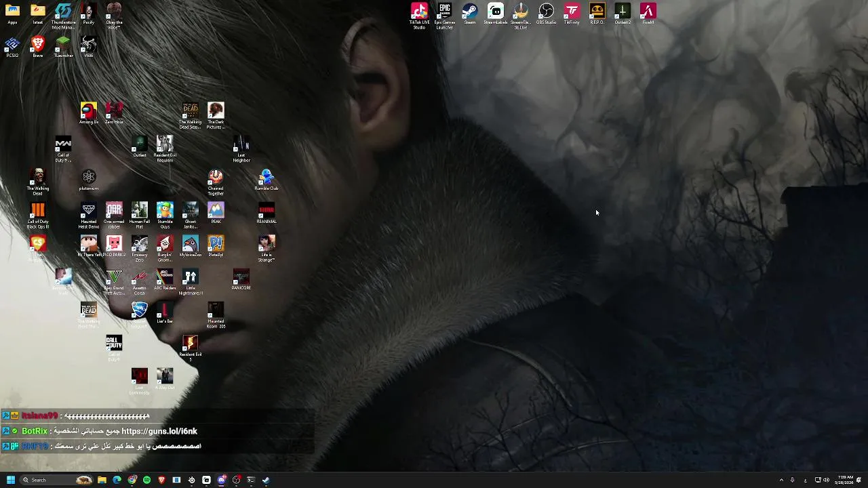
Task: Show hidden system tray icons
Action: 781,480
